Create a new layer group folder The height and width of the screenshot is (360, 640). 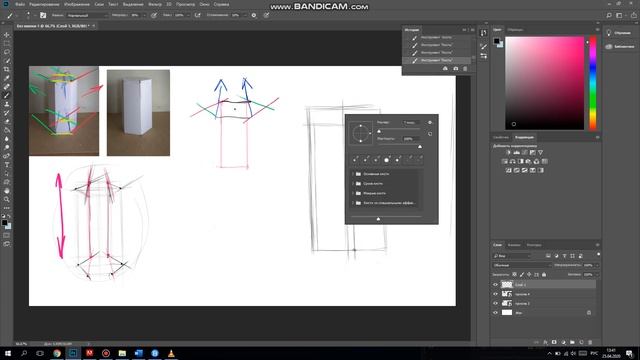572,342
